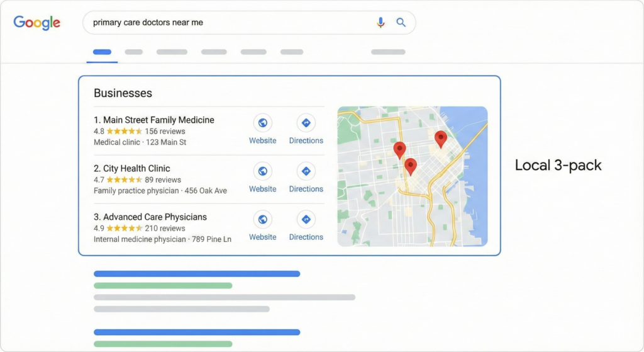Get Directions icon for Main Street Family Medicine
The height and width of the screenshot is (352, 644).
point(306,123)
